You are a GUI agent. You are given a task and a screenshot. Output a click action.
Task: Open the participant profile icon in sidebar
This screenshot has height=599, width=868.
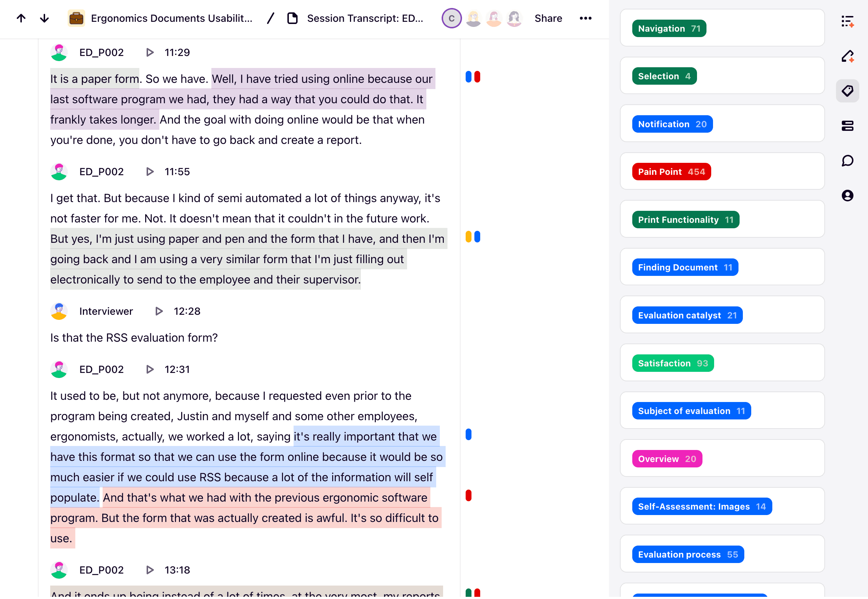coord(847,196)
